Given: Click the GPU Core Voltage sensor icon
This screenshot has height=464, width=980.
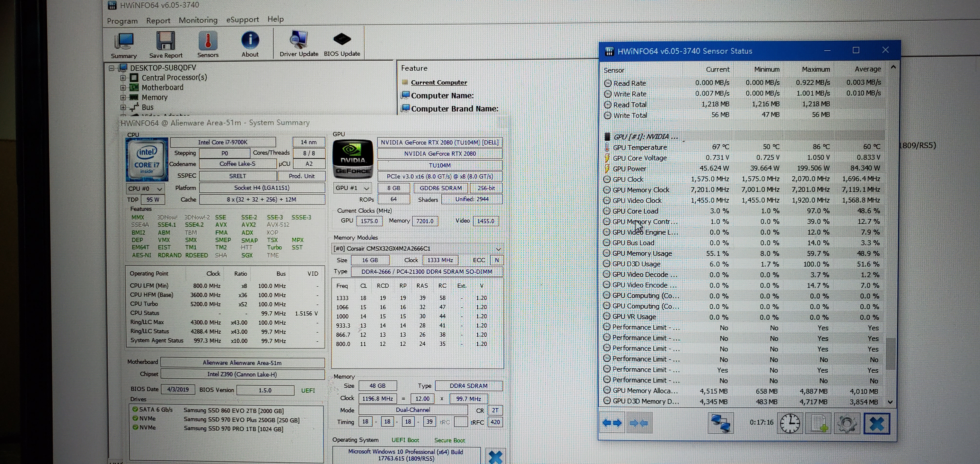Looking at the screenshot, I should point(607,158).
